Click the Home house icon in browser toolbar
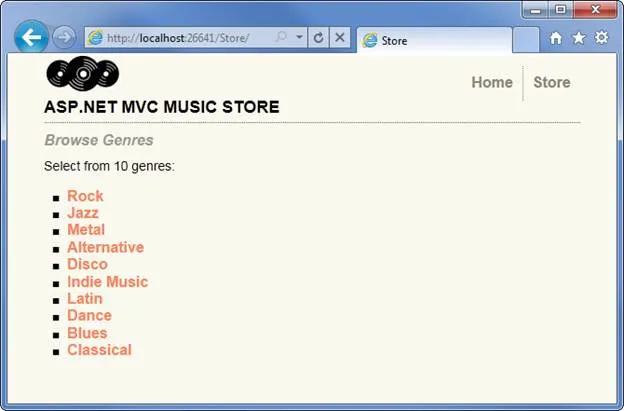This screenshot has width=624, height=411. pyautogui.click(x=556, y=38)
